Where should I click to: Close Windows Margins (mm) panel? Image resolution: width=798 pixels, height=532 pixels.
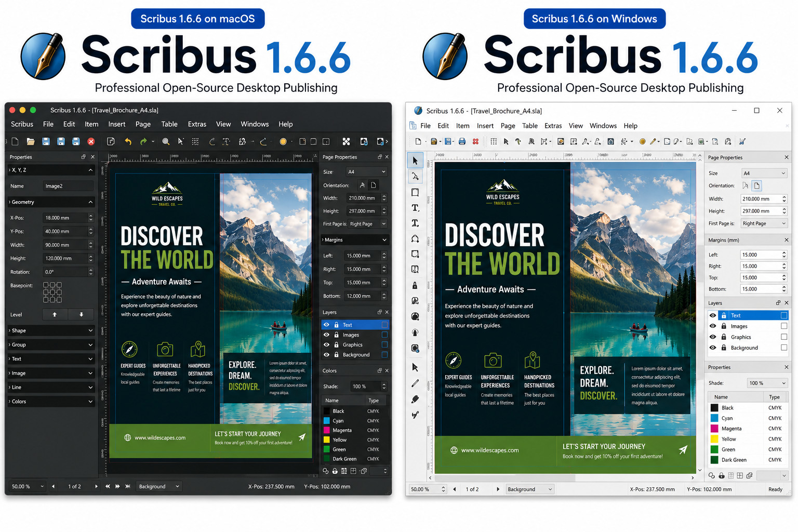coord(787,240)
